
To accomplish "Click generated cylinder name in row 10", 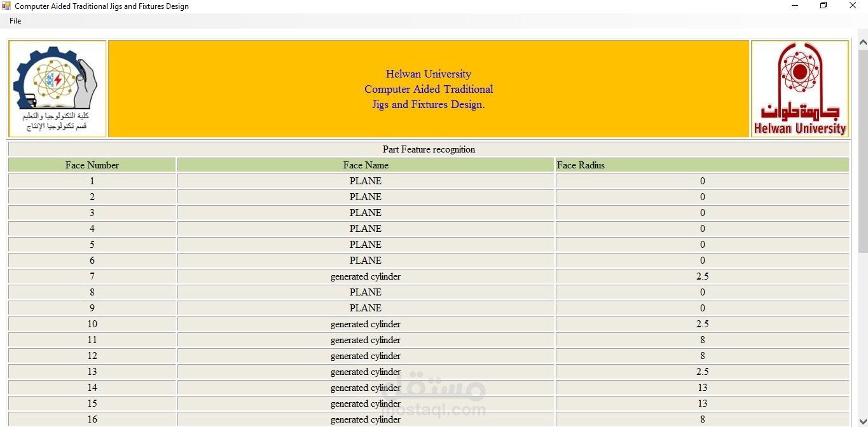I will click(x=366, y=324).
